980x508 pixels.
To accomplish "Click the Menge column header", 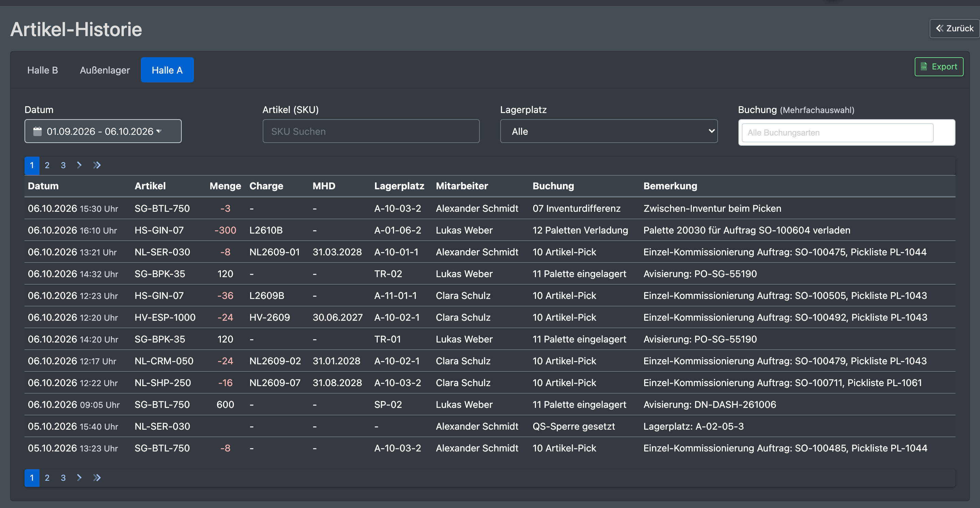I will coord(225,186).
